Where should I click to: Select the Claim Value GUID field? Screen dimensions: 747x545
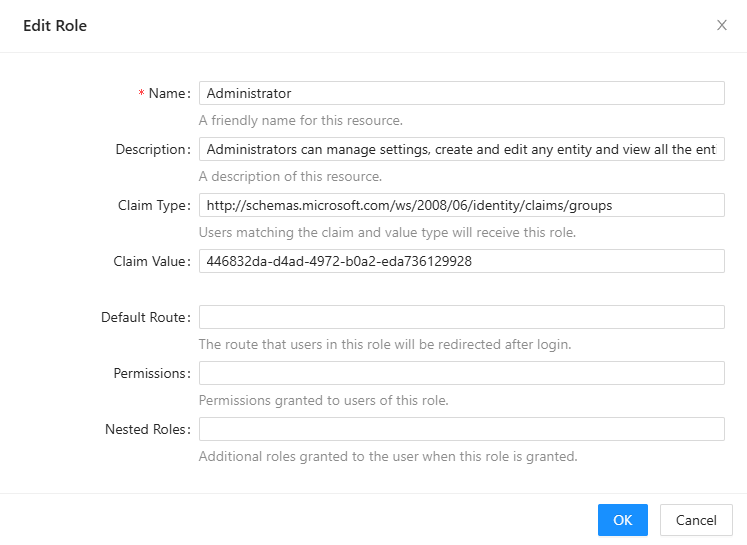pyautogui.click(x=461, y=261)
